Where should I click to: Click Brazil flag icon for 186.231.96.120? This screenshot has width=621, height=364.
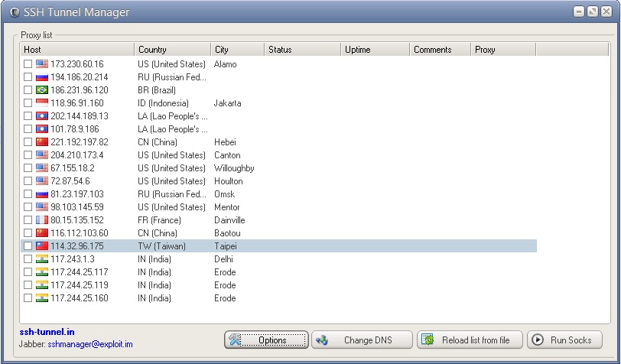[x=41, y=90]
